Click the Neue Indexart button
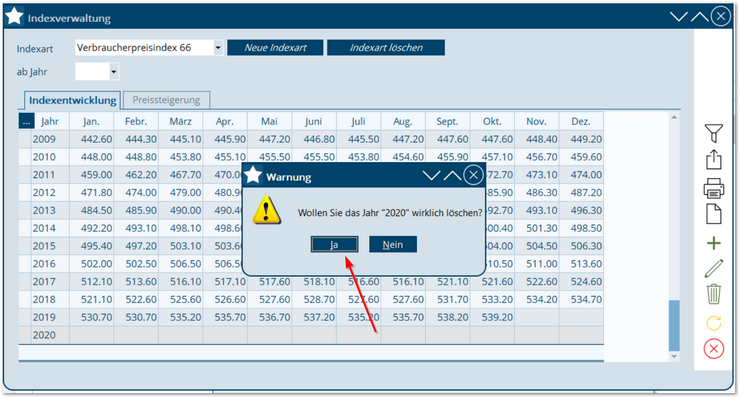 275,48
